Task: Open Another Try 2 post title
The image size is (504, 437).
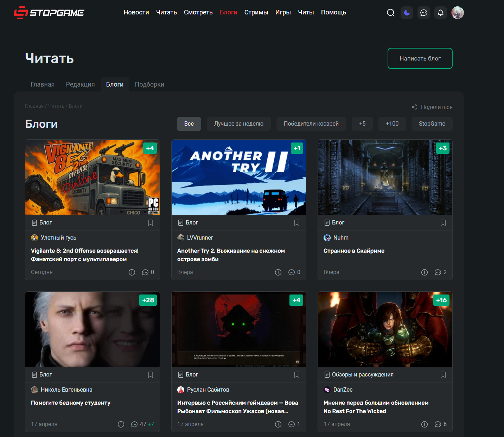Action: 231,255
